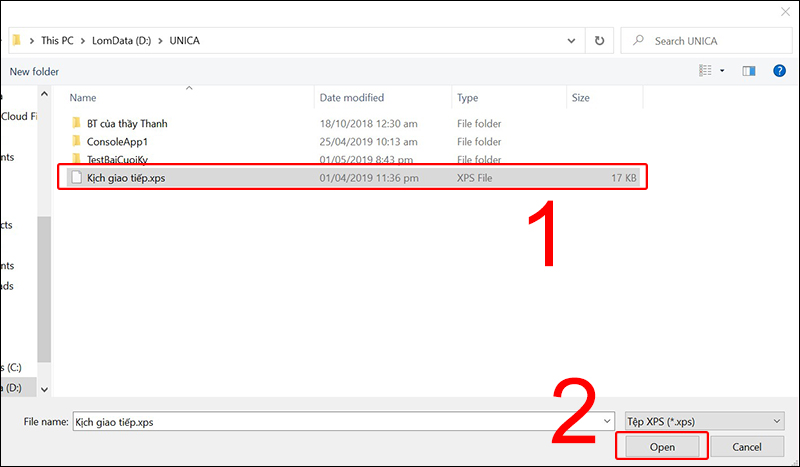Sort by the Size column header
The height and width of the screenshot is (467, 800).
(x=581, y=97)
